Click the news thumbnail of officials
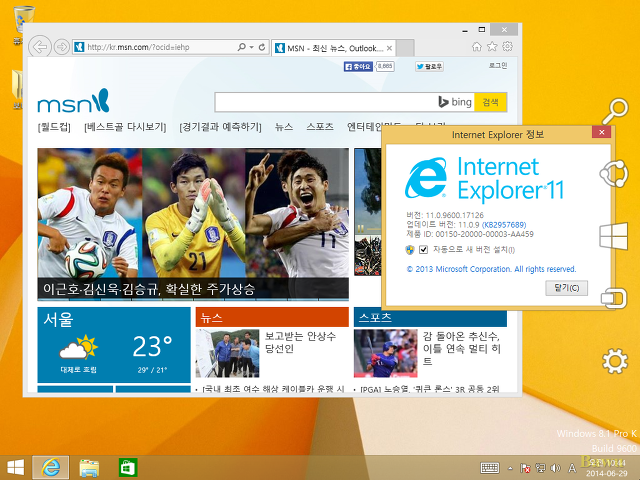The width and height of the screenshot is (640, 480). (x=227, y=353)
